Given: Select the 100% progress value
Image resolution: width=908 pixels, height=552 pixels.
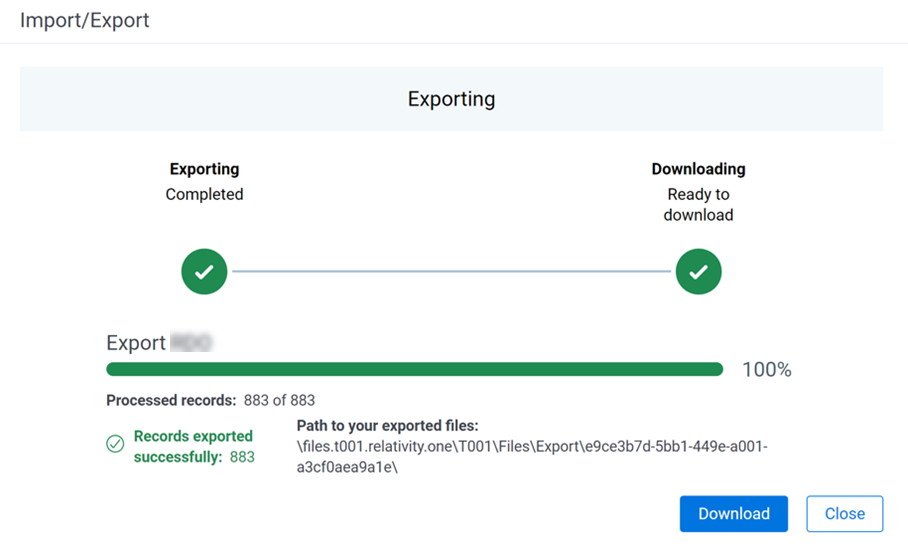Looking at the screenshot, I should pyautogui.click(x=767, y=370).
